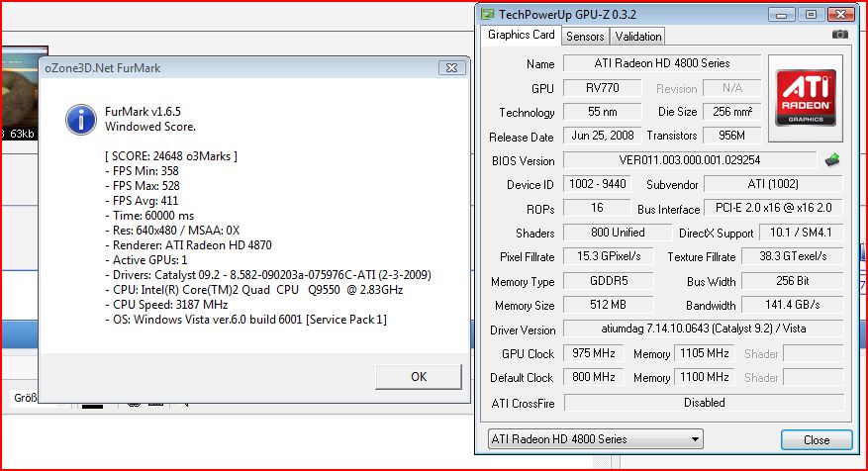Confirm FurMark score with OK button
Image resolution: width=868 pixels, height=471 pixels.
click(x=419, y=377)
